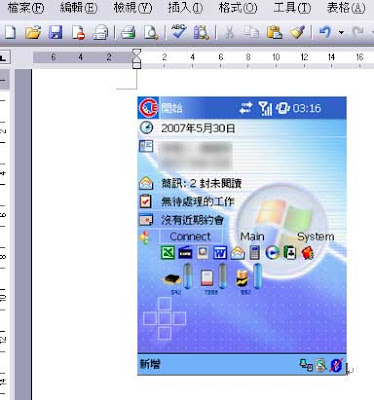Click the blue gauge bar beside memory chip

188,276
